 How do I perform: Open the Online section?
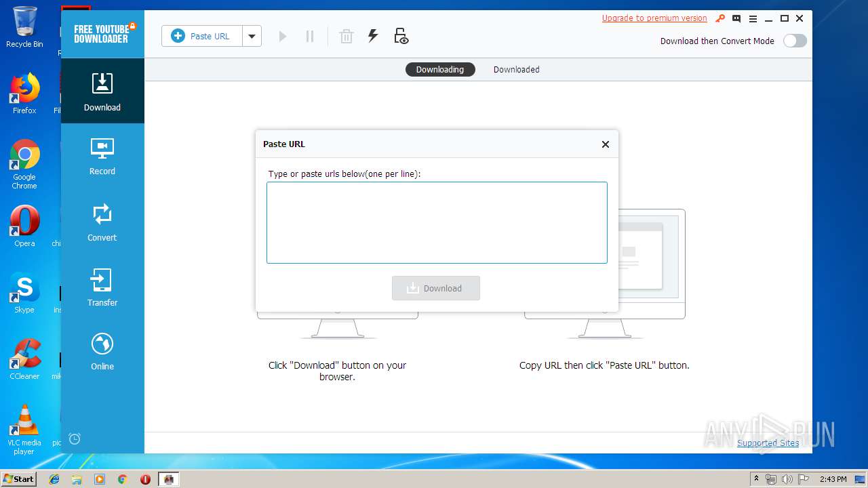102,352
